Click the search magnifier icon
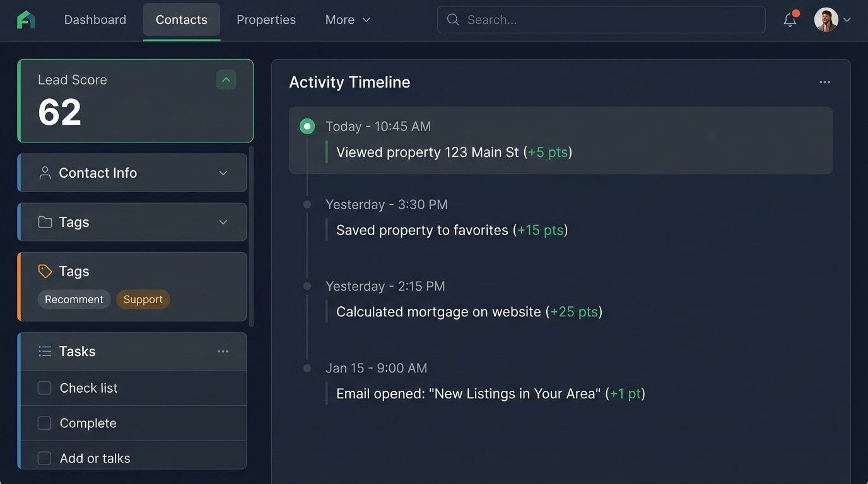The width and height of the screenshot is (868, 484). 453,20
